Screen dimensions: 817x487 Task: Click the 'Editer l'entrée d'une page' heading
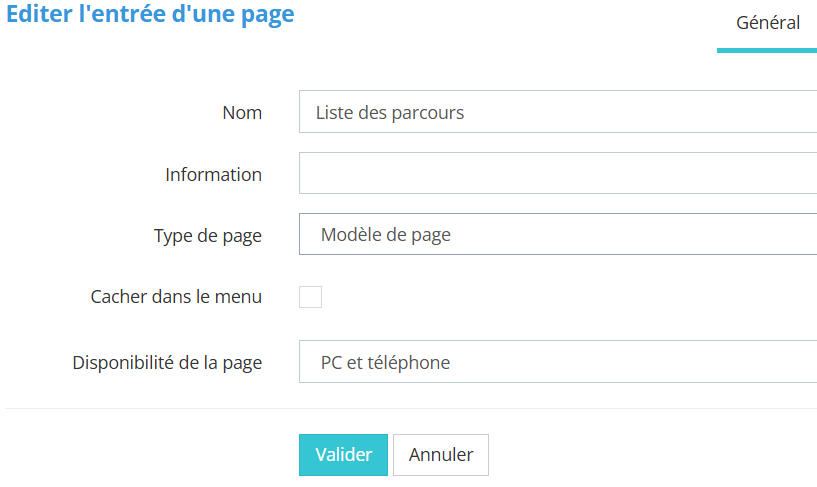[x=150, y=17]
